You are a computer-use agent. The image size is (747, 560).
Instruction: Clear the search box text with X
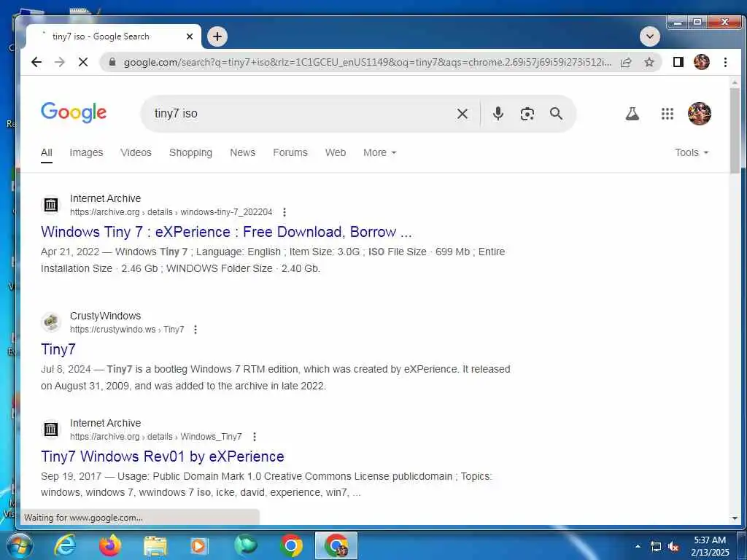(462, 114)
